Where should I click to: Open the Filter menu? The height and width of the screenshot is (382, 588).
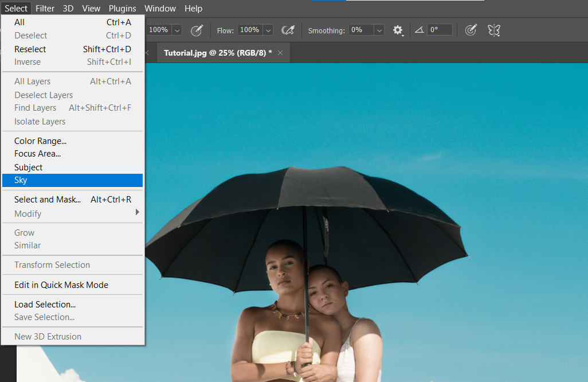coord(45,8)
